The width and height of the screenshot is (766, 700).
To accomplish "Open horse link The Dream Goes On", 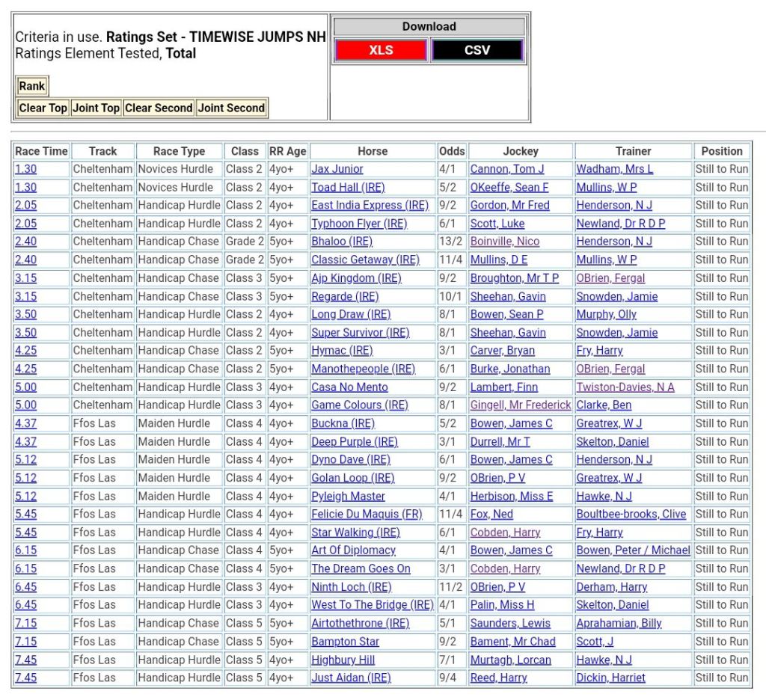I will click(361, 568).
